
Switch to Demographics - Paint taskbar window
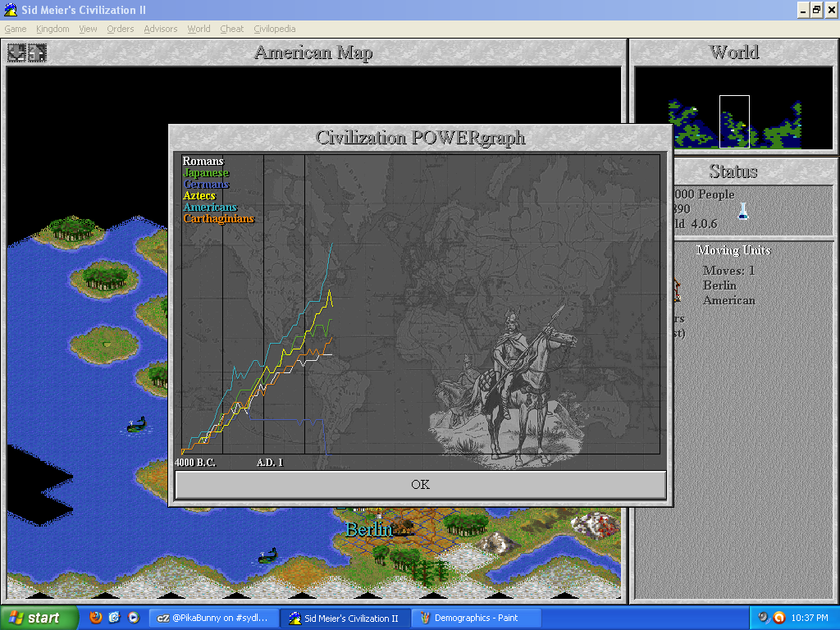click(x=476, y=619)
